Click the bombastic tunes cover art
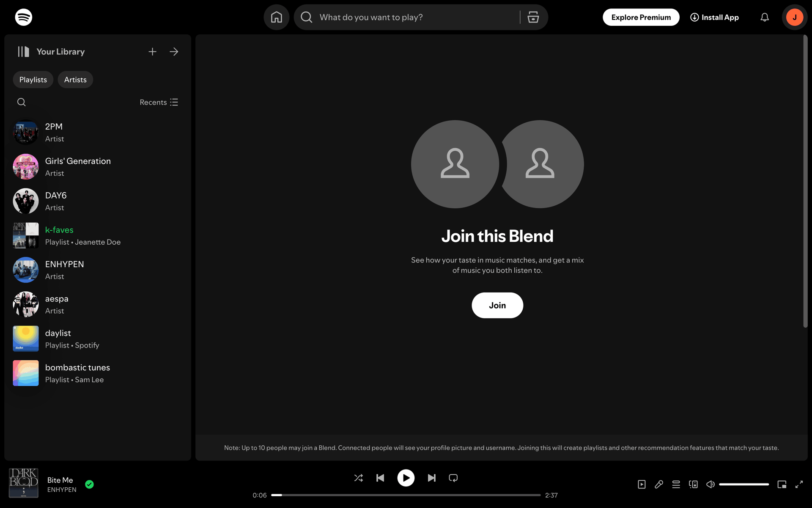Viewport: 812px width, 508px height. coord(26,373)
